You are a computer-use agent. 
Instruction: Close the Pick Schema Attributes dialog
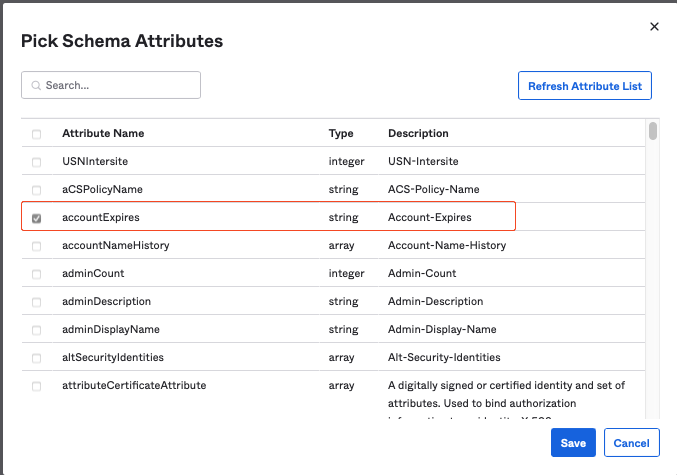click(654, 27)
